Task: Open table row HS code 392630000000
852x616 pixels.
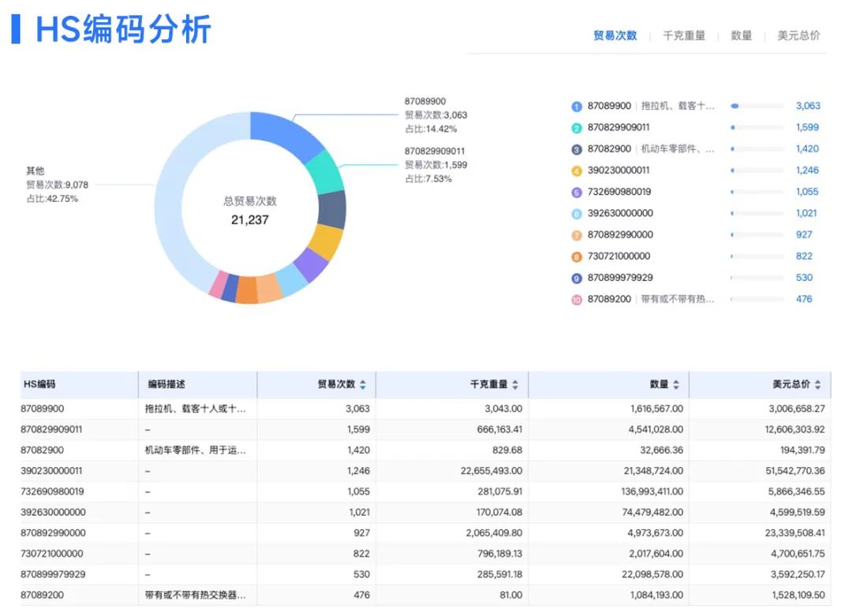Action: pos(54,512)
